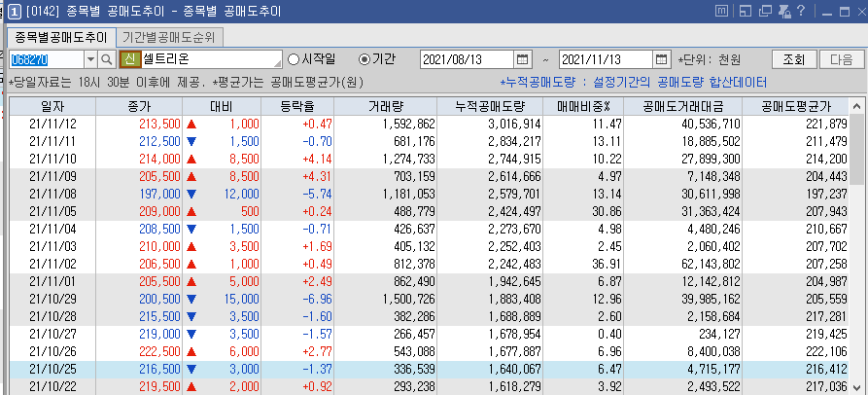This screenshot has width=868, height=395.
Task: Select the volume cell 488,779
Action: (385, 212)
